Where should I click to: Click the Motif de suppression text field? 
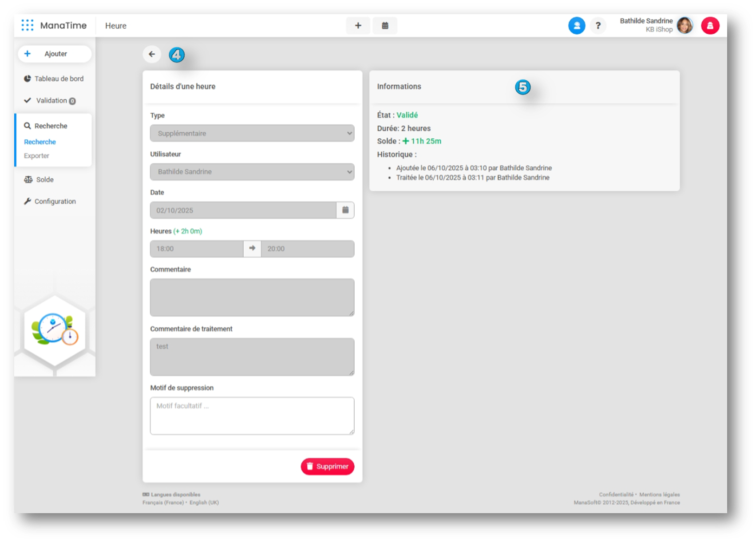[x=252, y=416]
